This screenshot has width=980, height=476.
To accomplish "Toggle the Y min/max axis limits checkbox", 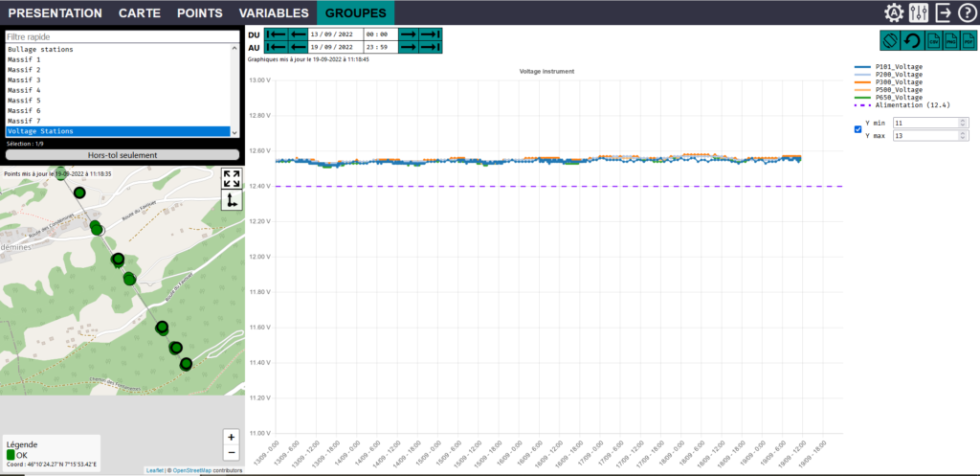I will 857,129.
